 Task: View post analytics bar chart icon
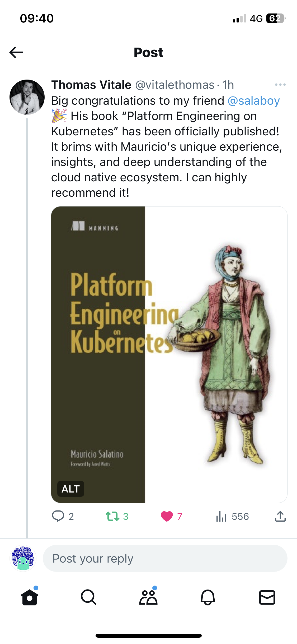pos(221,516)
